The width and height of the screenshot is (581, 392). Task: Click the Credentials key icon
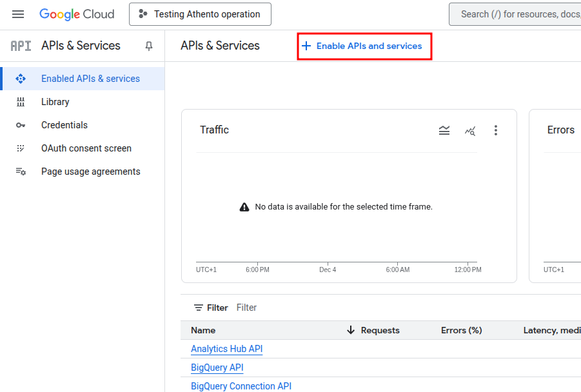click(21, 125)
